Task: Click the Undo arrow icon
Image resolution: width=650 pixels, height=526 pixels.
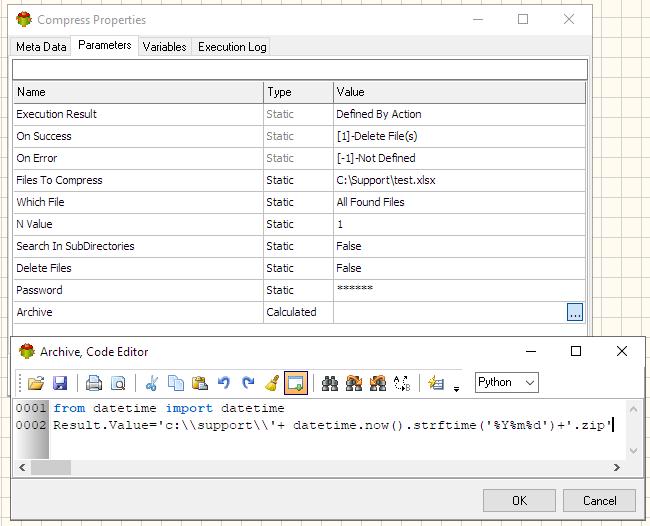Action: point(224,383)
